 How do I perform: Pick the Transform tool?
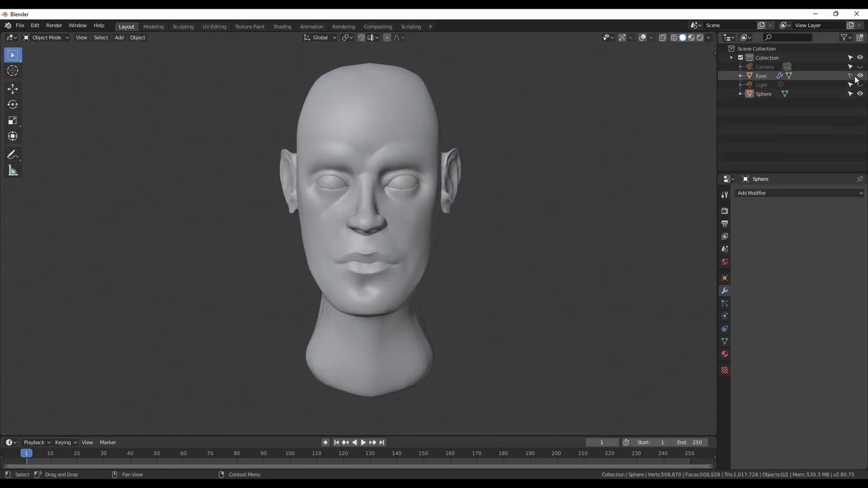point(13,136)
